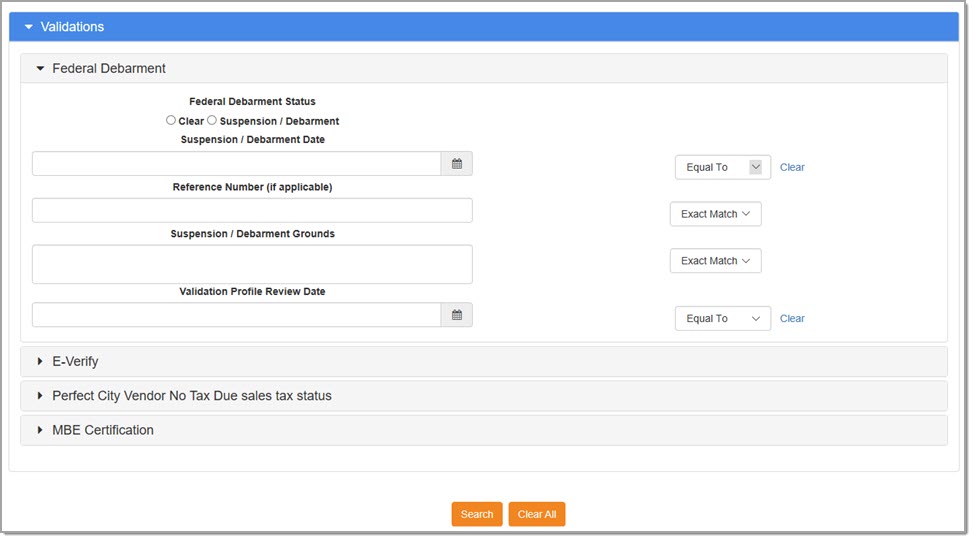Expand Perfect City Vendor No Tax Due section
972x539 pixels.
(x=484, y=396)
